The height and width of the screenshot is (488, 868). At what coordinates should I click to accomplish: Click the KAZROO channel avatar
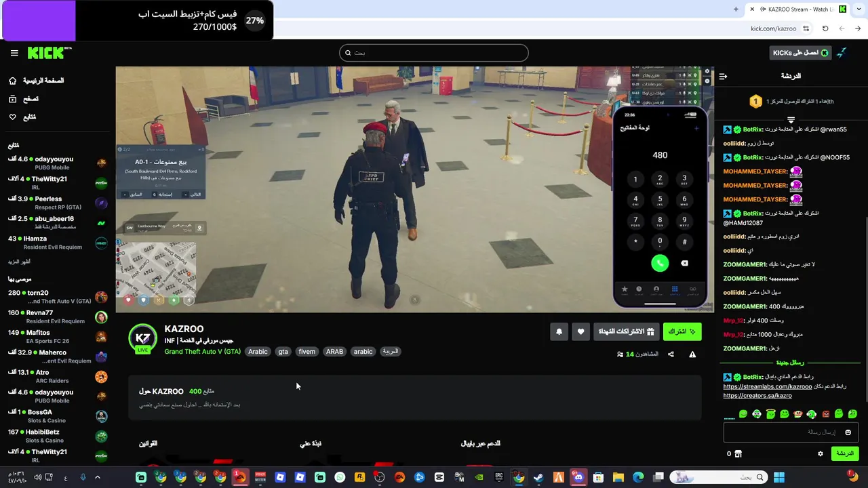click(x=143, y=338)
